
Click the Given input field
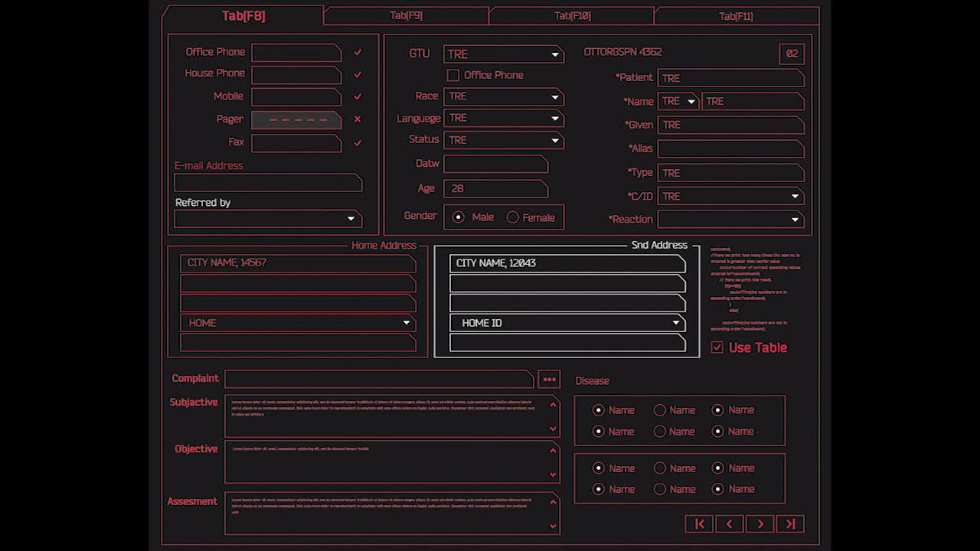click(x=730, y=125)
